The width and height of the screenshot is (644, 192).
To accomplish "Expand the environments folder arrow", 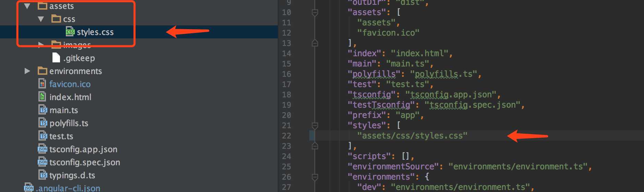I will pyautogui.click(x=27, y=71).
